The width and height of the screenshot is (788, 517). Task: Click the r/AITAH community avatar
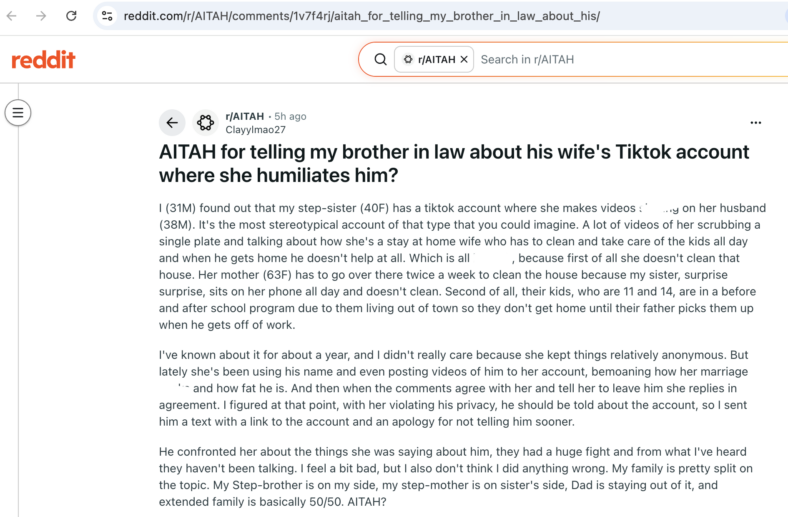206,123
